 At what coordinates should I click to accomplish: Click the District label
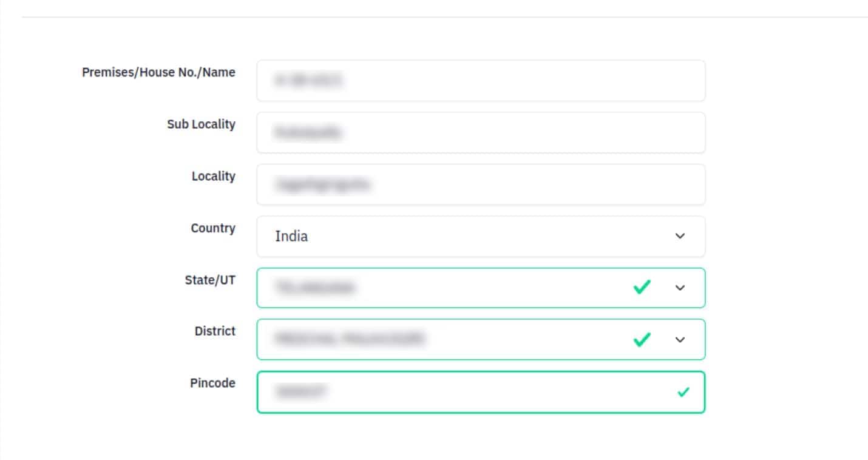point(215,331)
